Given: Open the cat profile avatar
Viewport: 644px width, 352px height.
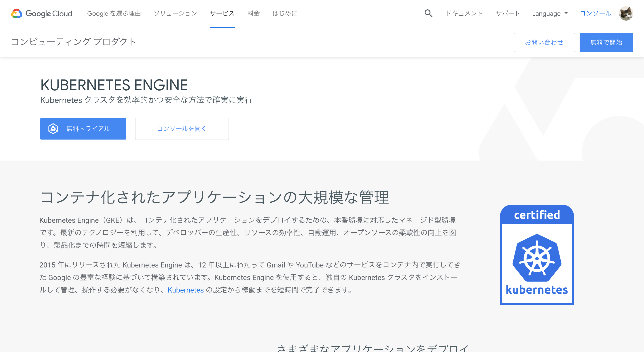Looking at the screenshot, I should [626, 13].
